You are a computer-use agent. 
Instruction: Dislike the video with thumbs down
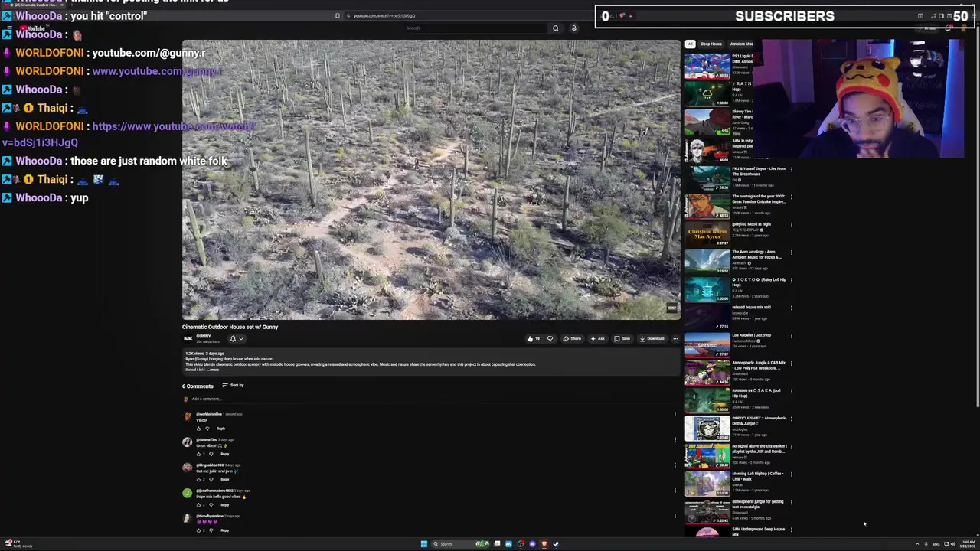click(x=550, y=338)
